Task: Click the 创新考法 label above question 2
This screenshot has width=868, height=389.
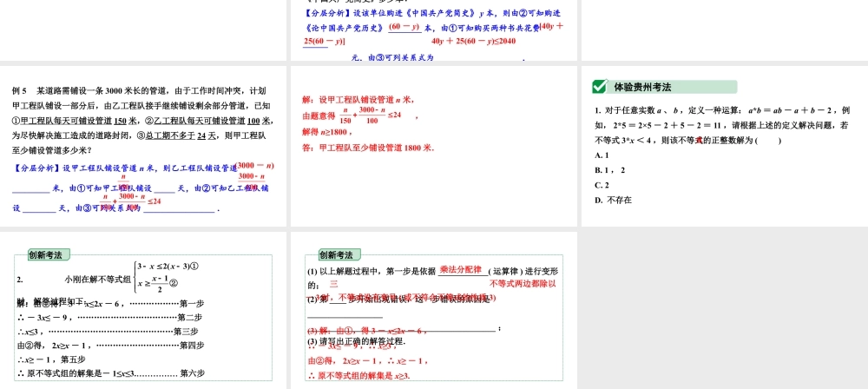Action: click(49, 255)
